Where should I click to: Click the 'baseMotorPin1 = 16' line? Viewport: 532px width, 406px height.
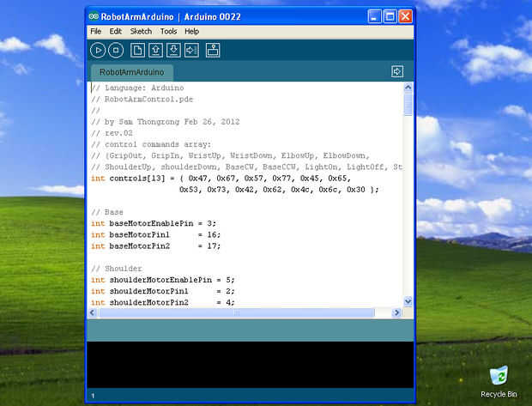click(155, 234)
